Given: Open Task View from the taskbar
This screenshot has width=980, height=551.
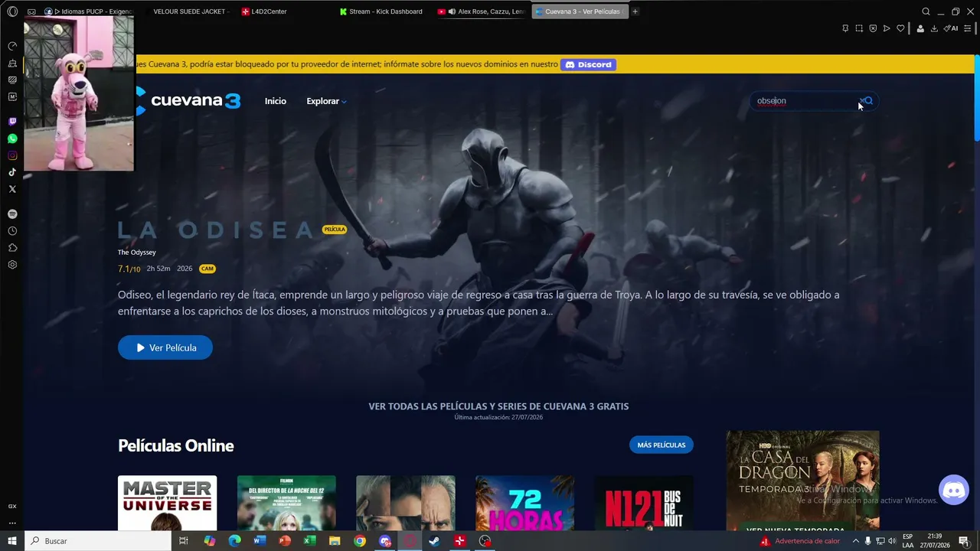Looking at the screenshot, I should tap(184, 541).
